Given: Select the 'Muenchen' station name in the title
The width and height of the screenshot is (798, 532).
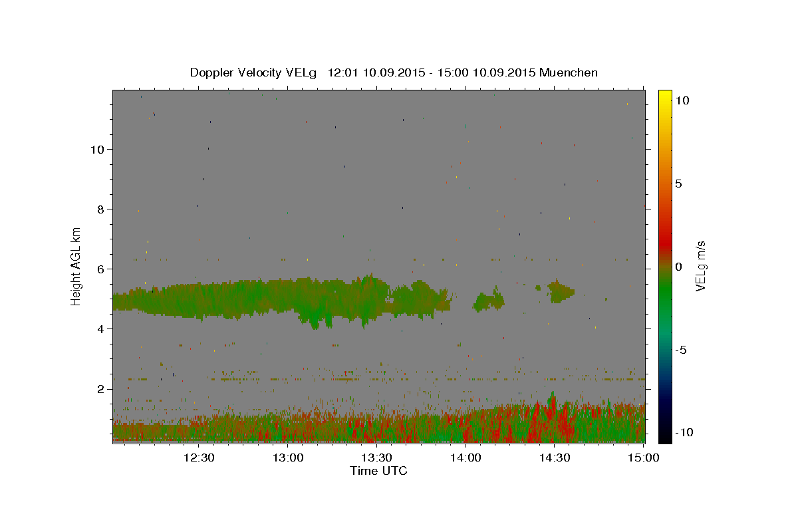Looking at the screenshot, I should [x=569, y=72].
